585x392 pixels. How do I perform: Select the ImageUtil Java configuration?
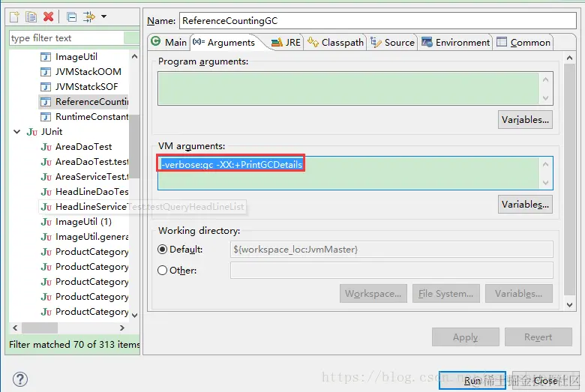tap(76, 57)
